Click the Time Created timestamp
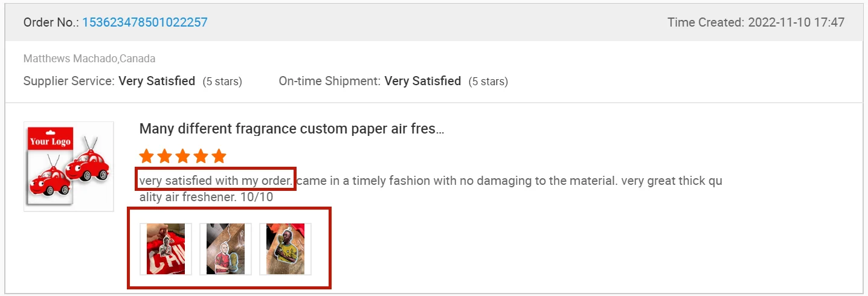The width and height of the screenshot is (868, 296). 756,22
